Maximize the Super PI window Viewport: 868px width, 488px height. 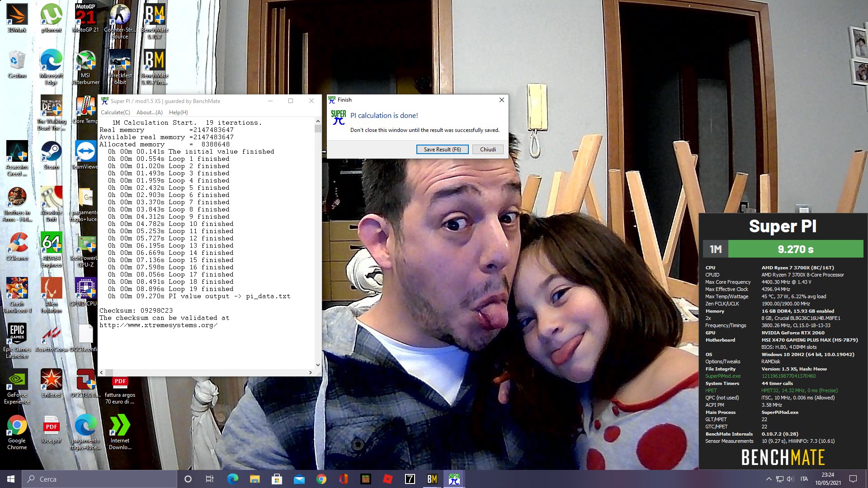291,101
